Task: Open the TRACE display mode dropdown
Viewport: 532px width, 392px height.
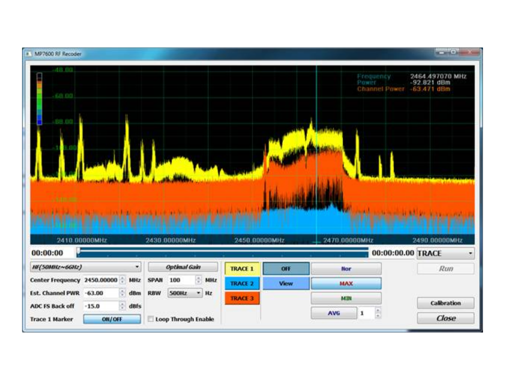Action: coord(445,253)
